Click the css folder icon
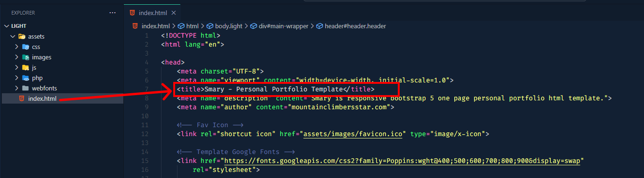Screen dimensions: 644x178 25,47
